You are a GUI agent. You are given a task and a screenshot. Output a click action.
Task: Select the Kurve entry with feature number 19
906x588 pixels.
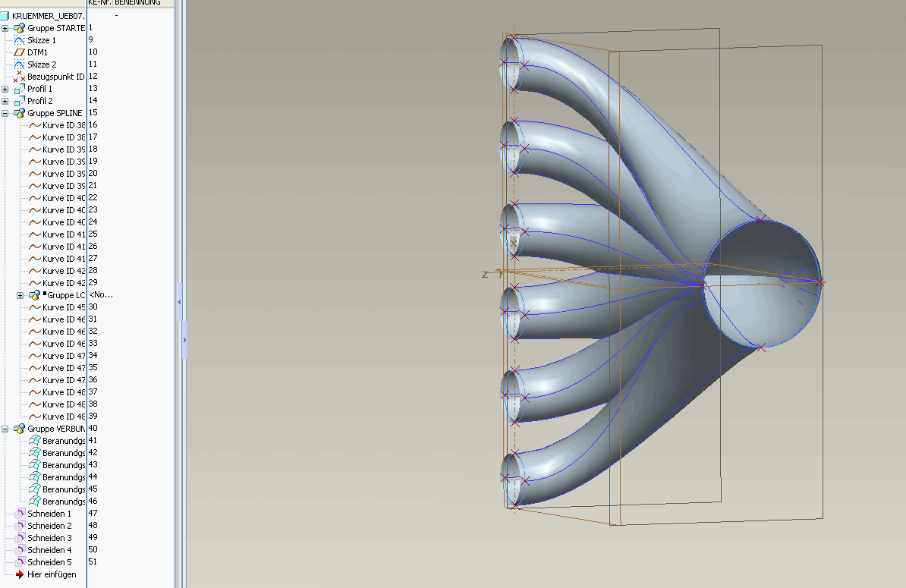[x=64, y=162]
